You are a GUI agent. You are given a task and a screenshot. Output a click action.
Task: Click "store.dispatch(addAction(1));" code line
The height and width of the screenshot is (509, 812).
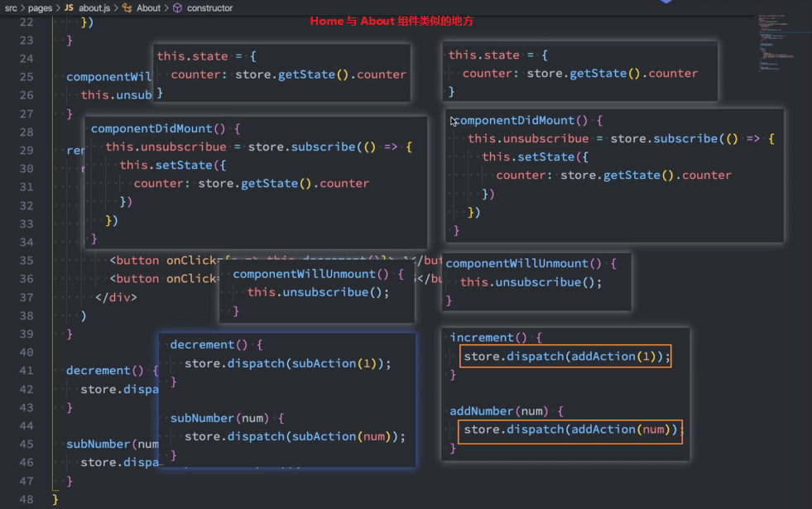click(x=567, y=356)
